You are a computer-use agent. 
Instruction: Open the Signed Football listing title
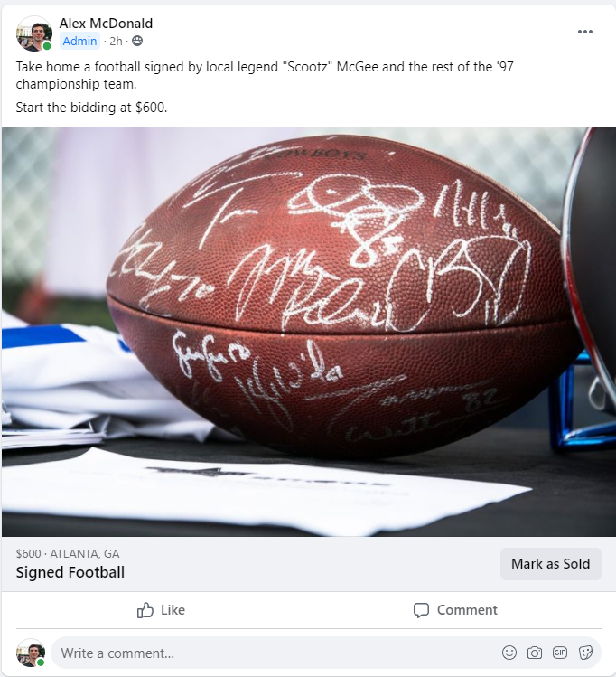tap(70, 572)
